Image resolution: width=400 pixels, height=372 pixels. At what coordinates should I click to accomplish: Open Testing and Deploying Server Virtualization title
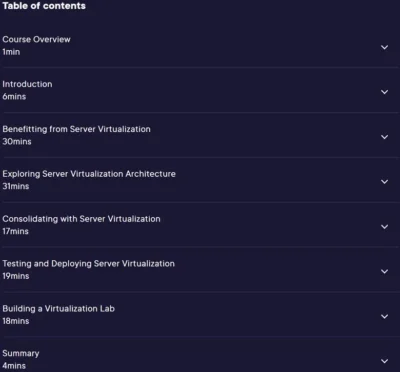coord(88,264)
